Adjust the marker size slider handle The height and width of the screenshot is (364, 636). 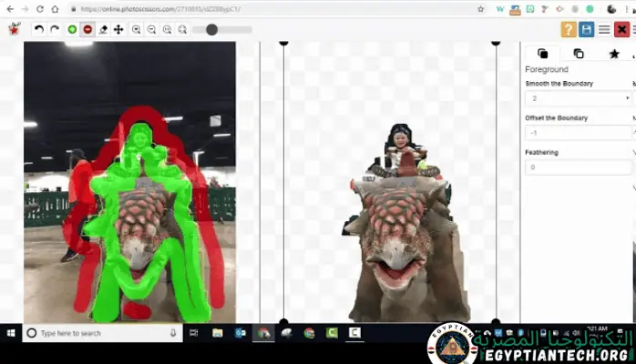click(x=211, y=29)
